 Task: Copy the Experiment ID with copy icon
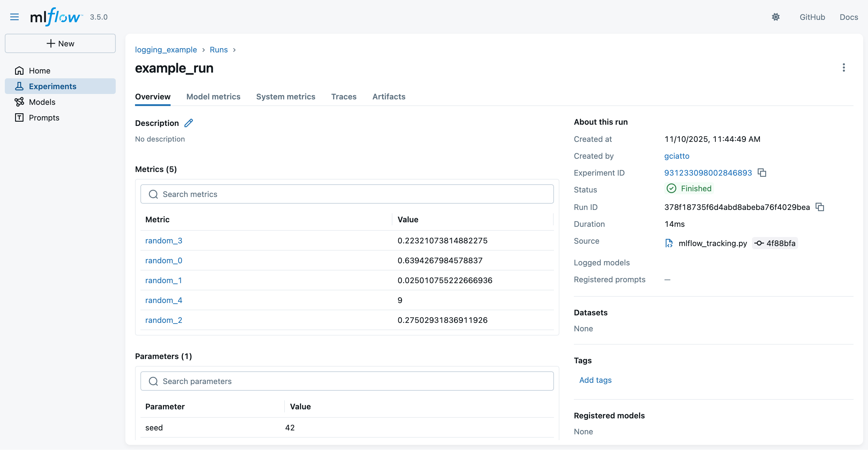click(762, 173)
